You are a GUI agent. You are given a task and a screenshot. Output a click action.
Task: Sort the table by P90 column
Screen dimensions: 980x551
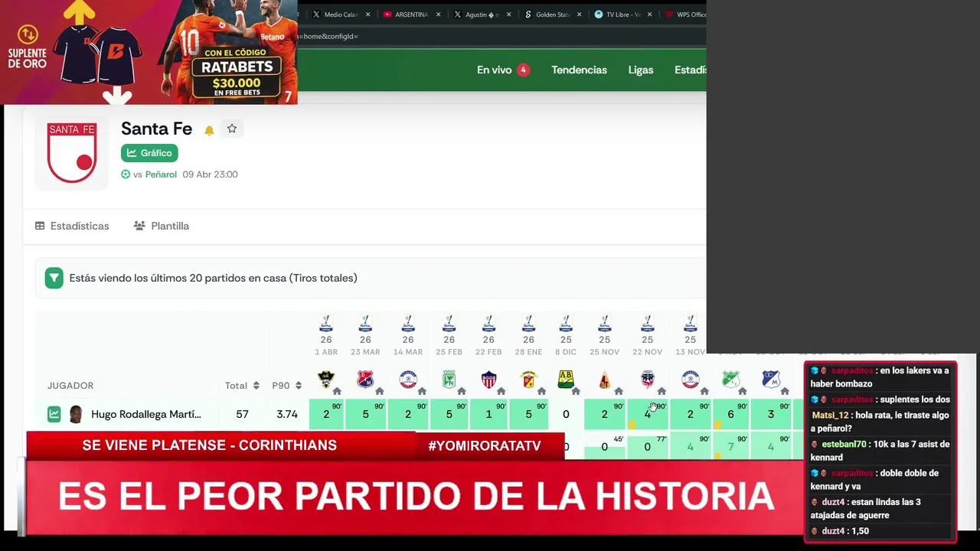[287, 386]
